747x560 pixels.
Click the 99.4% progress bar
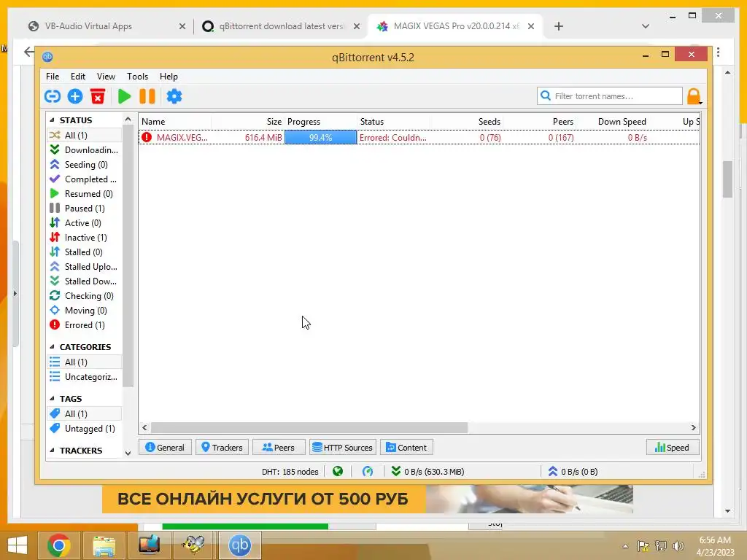coord(321,138)
